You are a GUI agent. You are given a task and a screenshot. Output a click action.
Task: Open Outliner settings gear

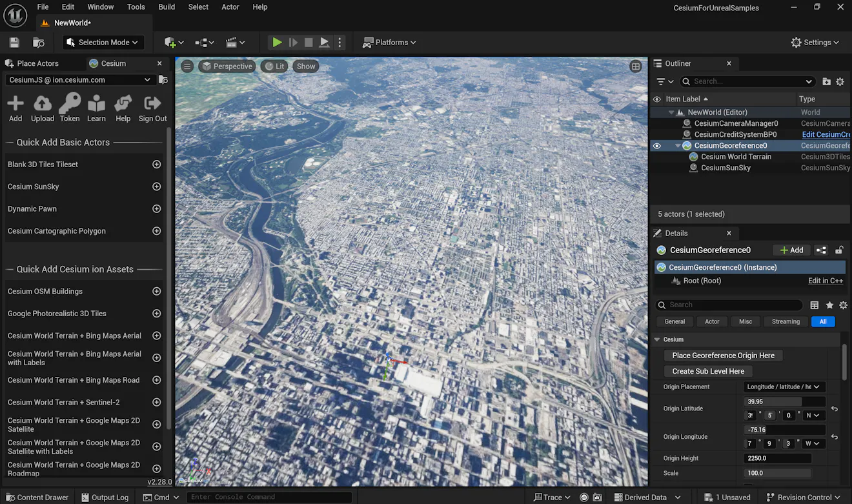coord(840,82)
